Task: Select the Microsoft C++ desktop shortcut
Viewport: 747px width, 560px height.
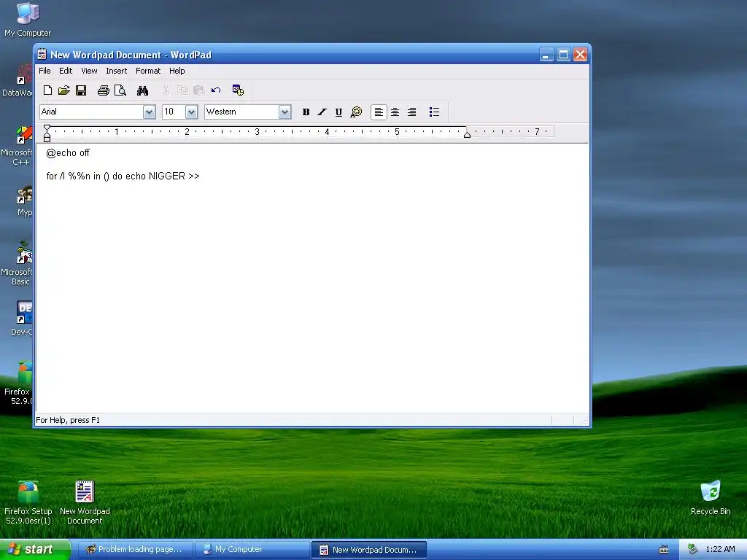Action: tap(18, 146)
